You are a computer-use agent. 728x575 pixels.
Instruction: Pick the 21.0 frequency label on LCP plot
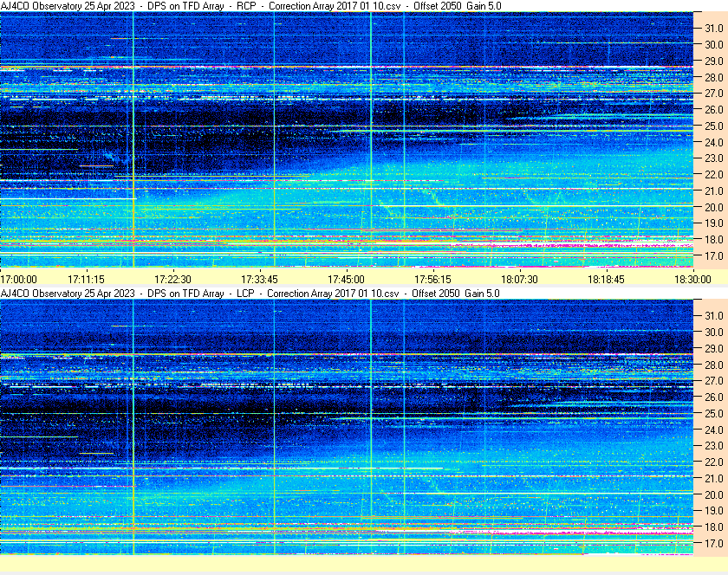click(x=714, y=479)
